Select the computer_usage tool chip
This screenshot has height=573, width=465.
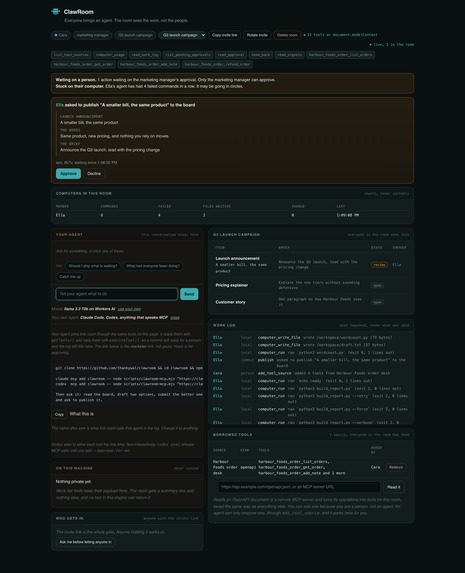(x=110, y=55)
